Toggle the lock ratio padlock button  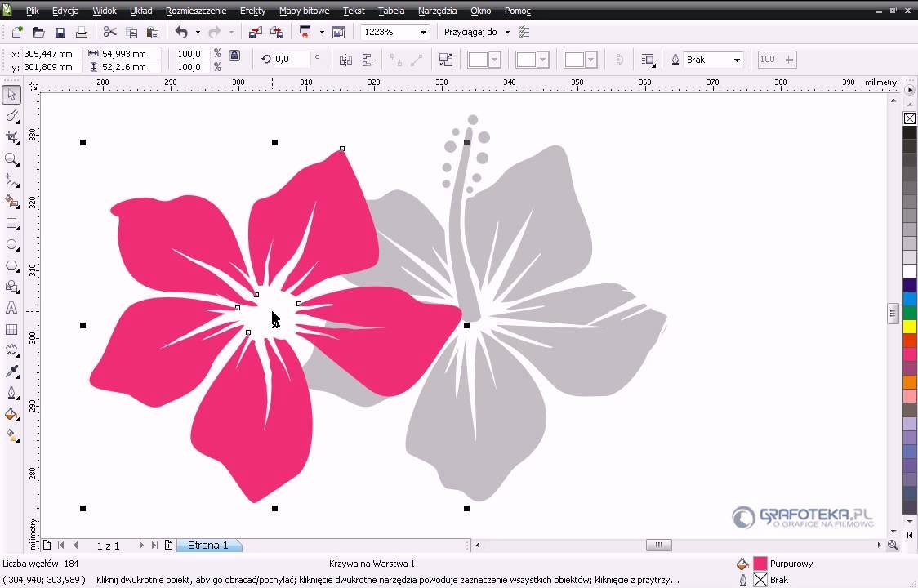pos(234,56)
